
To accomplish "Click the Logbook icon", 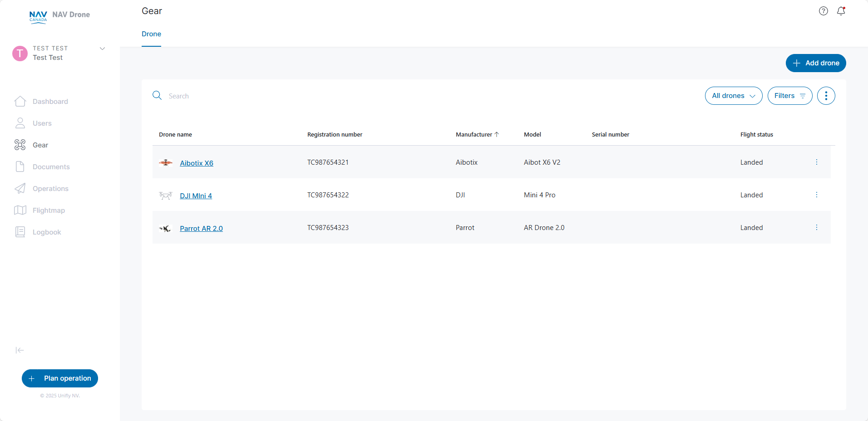I will coord(20,232).
